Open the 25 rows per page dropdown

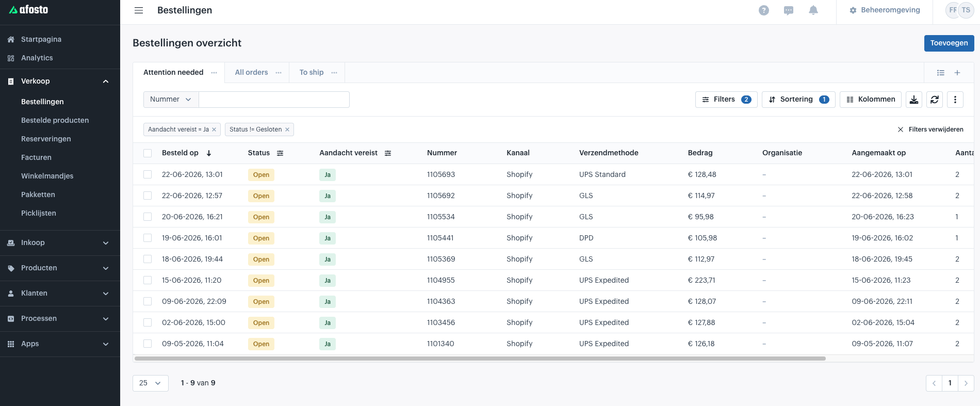tap(150, 383)
